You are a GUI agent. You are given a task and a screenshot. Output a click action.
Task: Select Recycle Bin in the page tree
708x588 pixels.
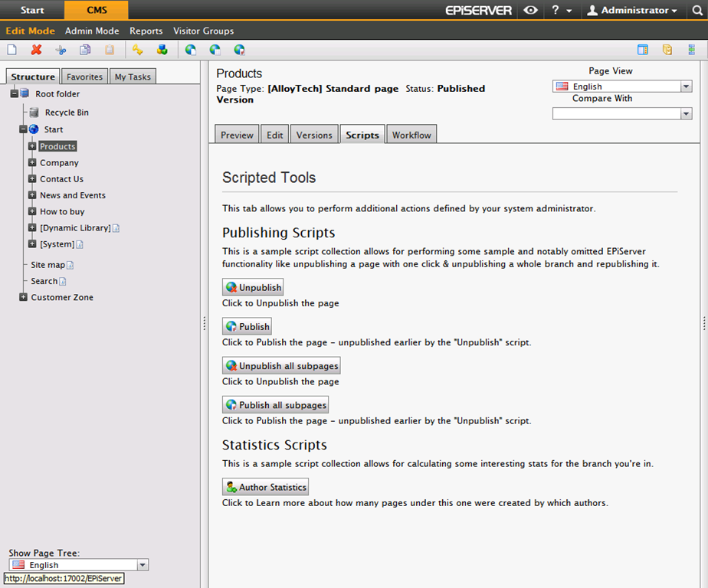pos(66,113)
